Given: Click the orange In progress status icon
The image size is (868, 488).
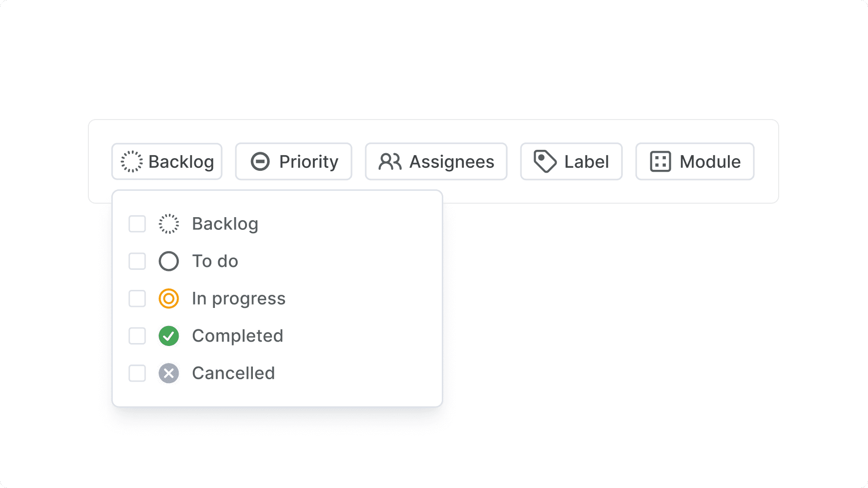Looking at the screenshot, I should pyautogui.click(x=168, y=298).
